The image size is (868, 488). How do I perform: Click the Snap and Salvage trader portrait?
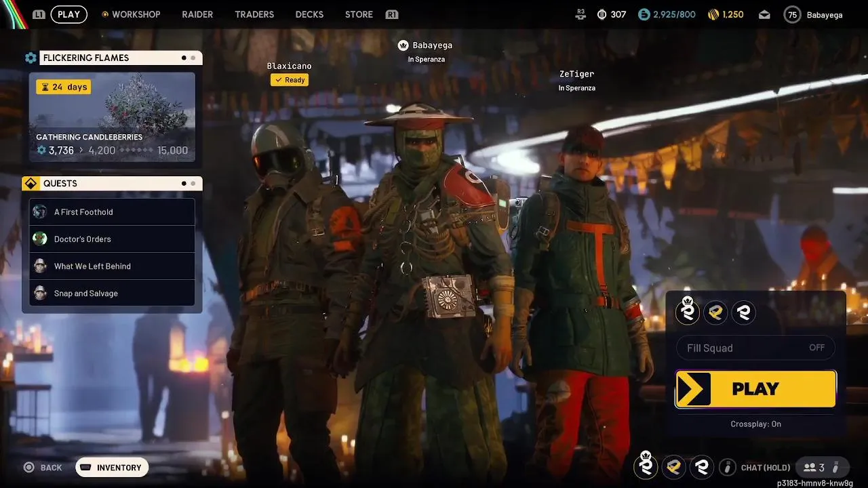coord(40,293)
